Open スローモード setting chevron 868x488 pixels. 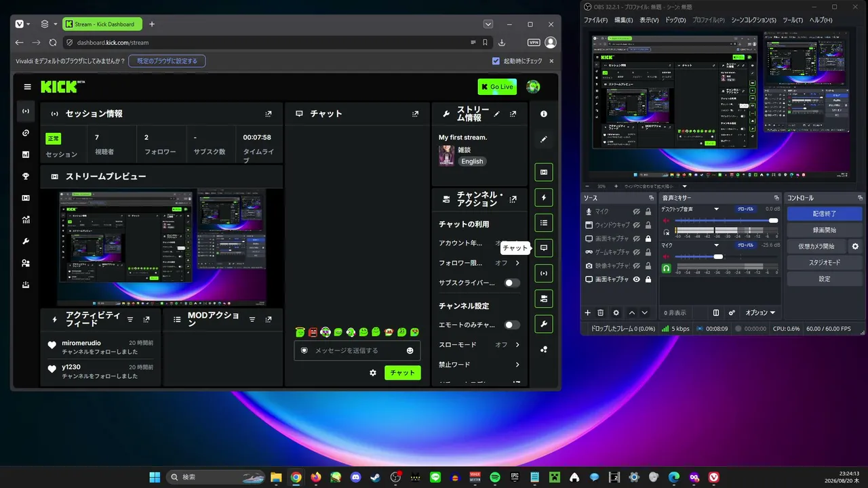517,344
